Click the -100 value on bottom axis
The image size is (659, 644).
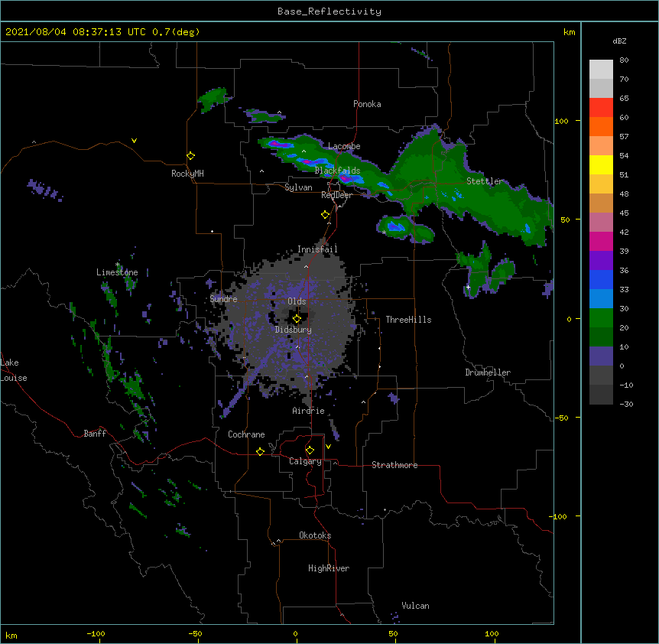[x=96, y=633]
